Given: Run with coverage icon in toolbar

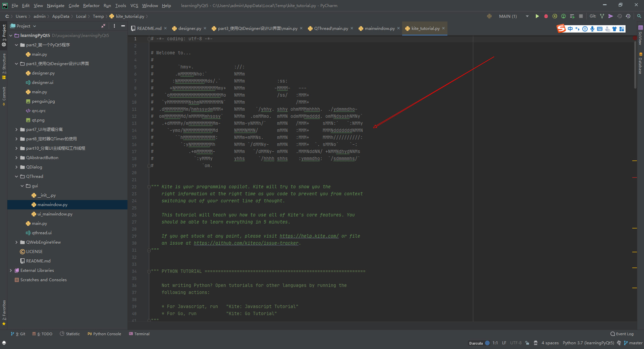Looking at the screenshot, I should (x=555, y=16).
